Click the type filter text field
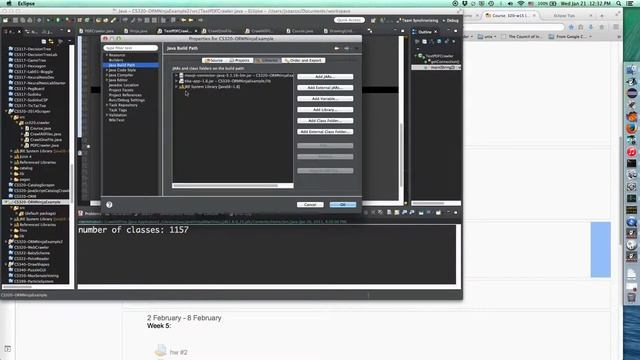Image resolution: width=640 pixels, height=360 pixels. tap(131, 48)
